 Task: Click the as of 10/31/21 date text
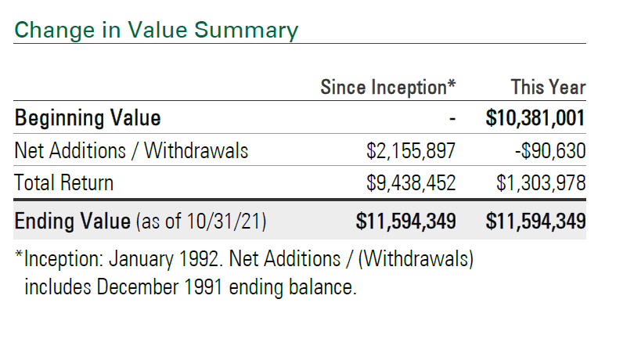[x=201, y=222]
